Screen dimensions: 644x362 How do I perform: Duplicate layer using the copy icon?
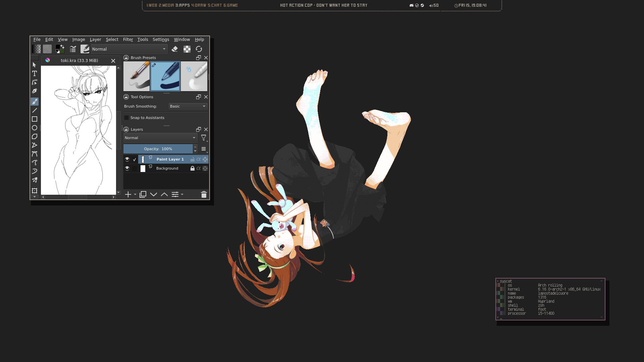tap(143, 194)
